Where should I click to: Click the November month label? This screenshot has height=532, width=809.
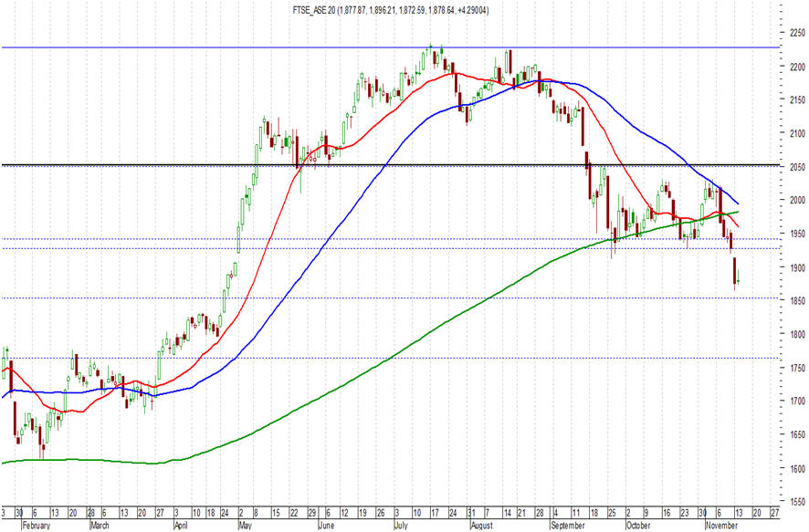pyautogui.click(x=722, y=526)
